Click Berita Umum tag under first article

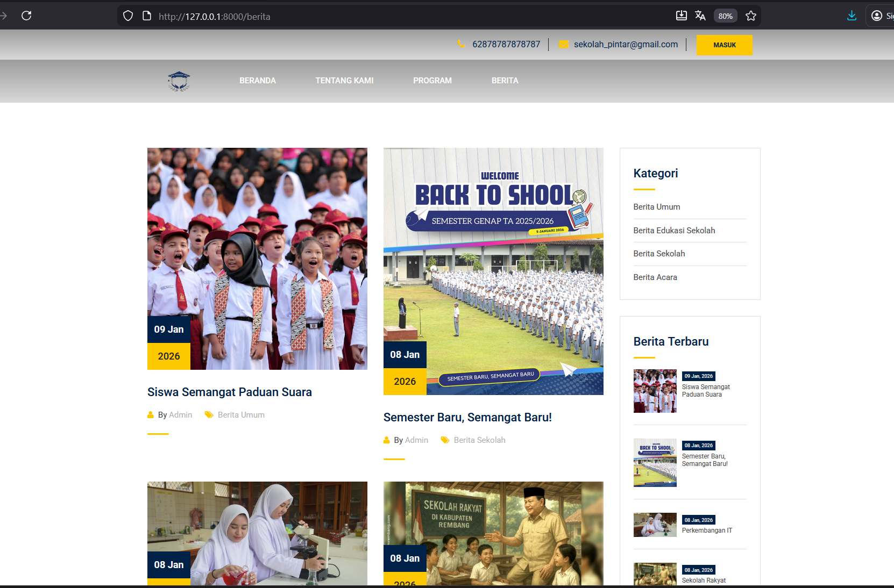241,415
